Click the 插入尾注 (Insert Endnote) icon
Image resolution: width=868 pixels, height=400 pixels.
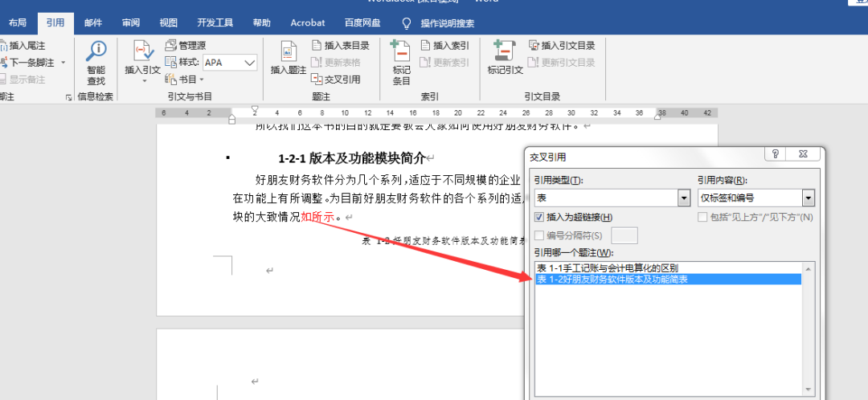point(3,46)
